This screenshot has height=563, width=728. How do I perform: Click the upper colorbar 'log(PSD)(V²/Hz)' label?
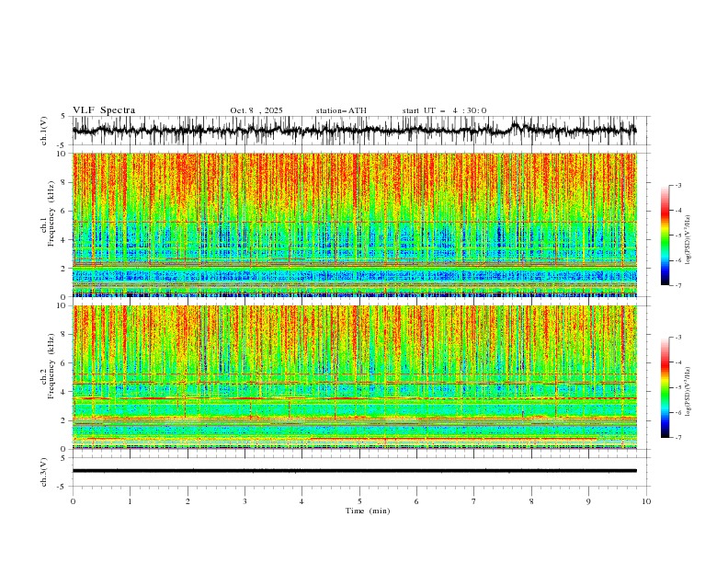coord(688,240)
